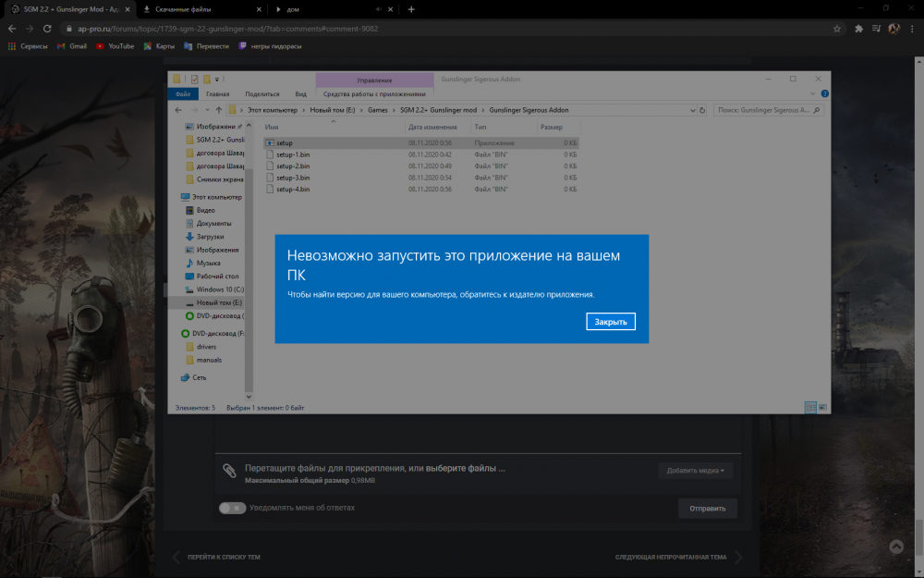
Task: Open the Сервисы apps bookmark
Action: (28, 45)
